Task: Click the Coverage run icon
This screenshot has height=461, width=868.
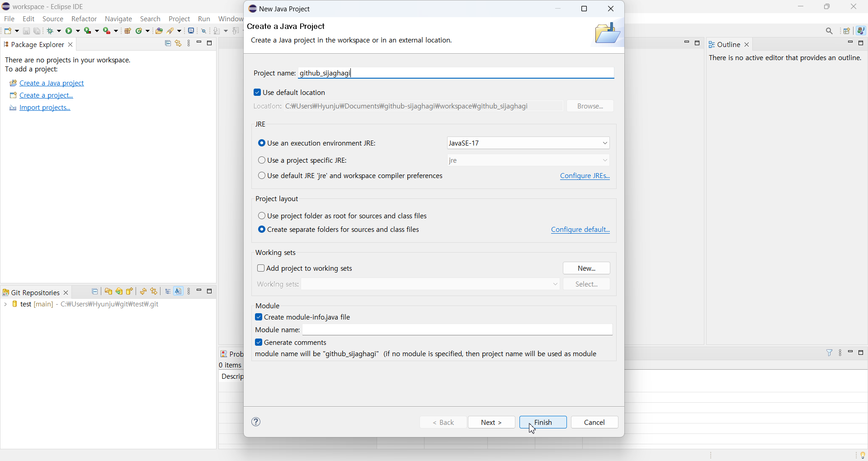Action: click(88, 31)
